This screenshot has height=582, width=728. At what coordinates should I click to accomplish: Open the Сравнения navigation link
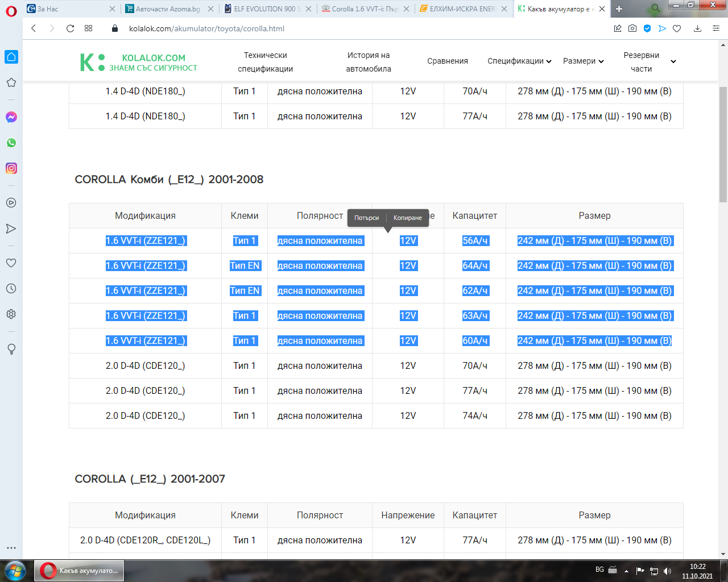(448, 61)
